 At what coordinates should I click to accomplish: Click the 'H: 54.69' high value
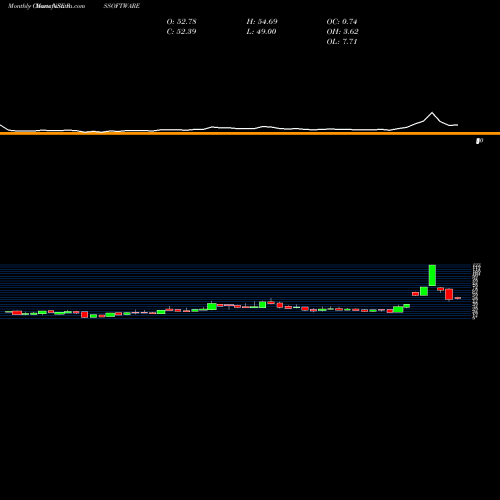262,22
